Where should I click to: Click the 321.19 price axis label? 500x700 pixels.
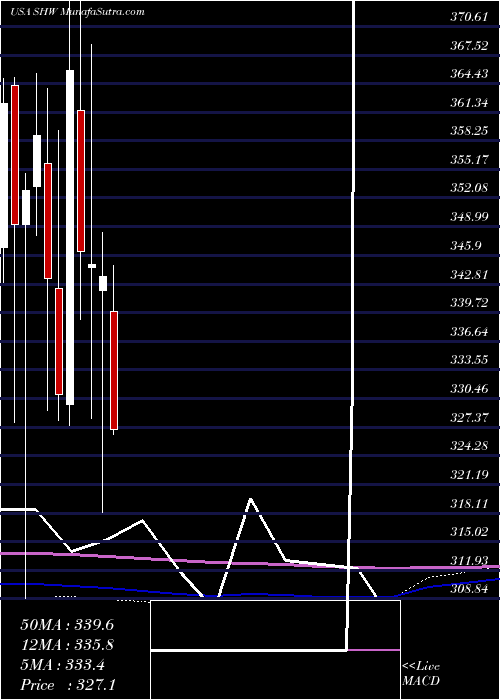tap(470, 475)
